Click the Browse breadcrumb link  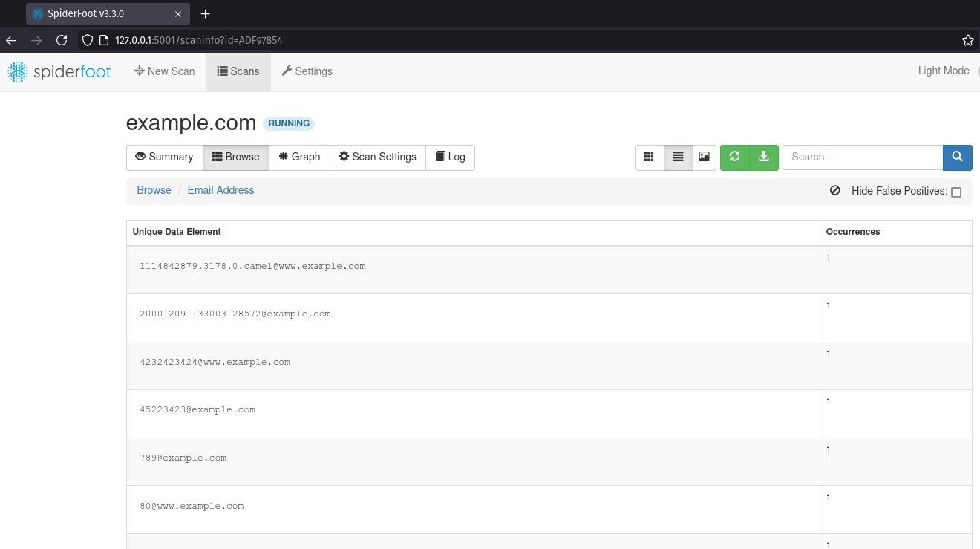click(x=154, y=191)
